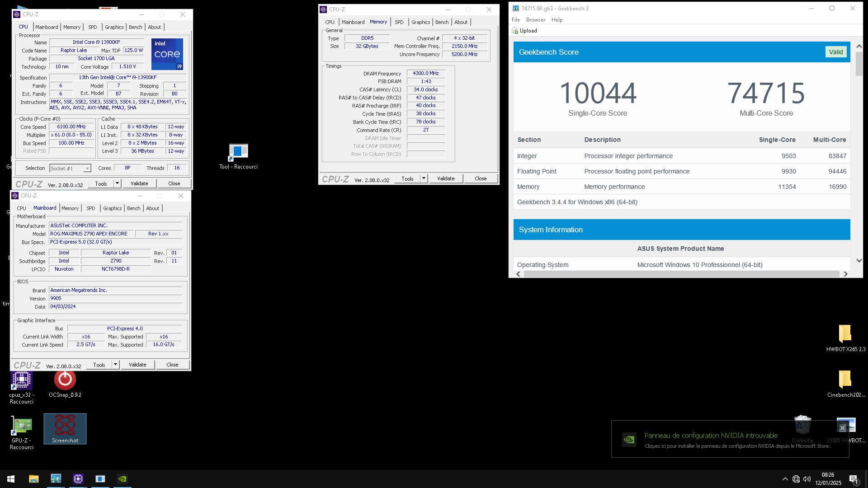The height and width of the screenshot is (488, 868).
Task: Click the 10044 Single-Core Score value
Action: click(598, 93)
